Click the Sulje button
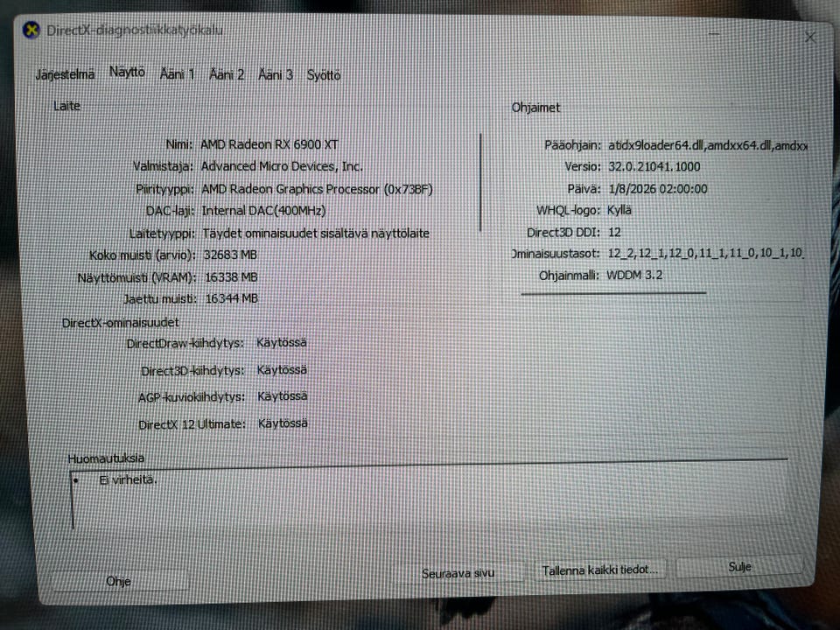 click(x=740, y=567)
